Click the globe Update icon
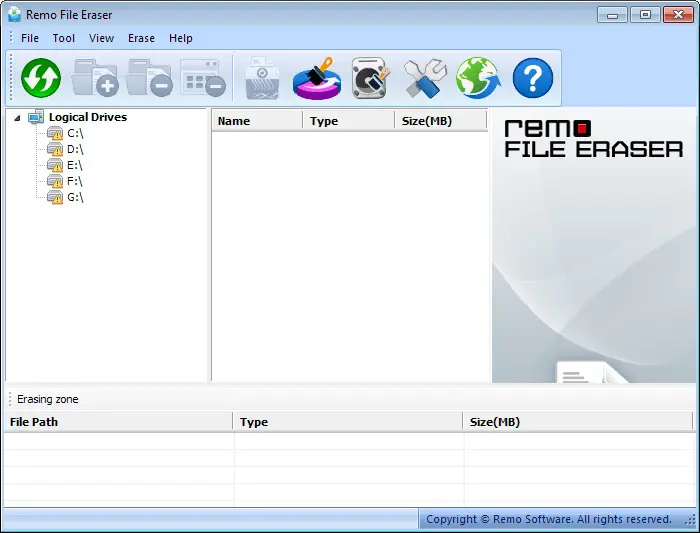Viewport: 700px width, 533px height. point(478,78)
